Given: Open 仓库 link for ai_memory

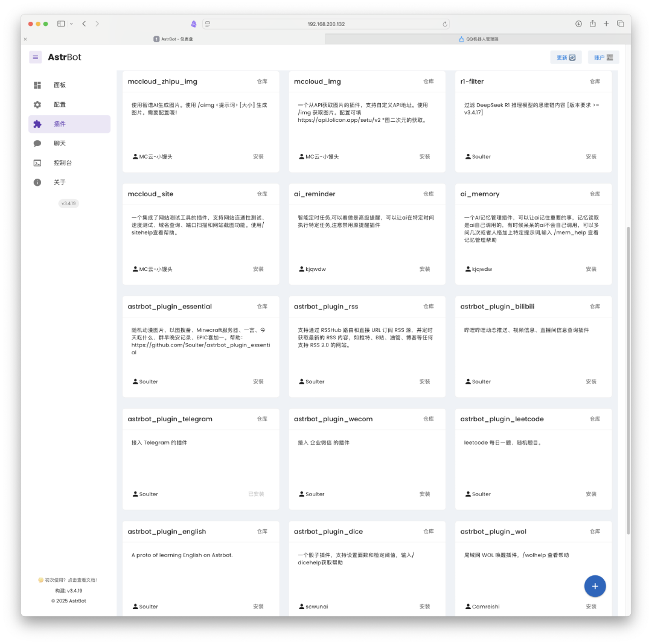Looking at the screenshot, I should (x=595, y=194).
